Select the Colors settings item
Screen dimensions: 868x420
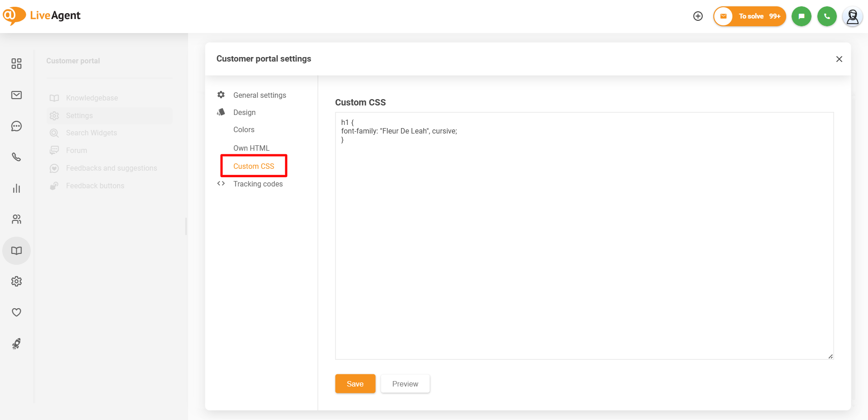pos(244,130)
